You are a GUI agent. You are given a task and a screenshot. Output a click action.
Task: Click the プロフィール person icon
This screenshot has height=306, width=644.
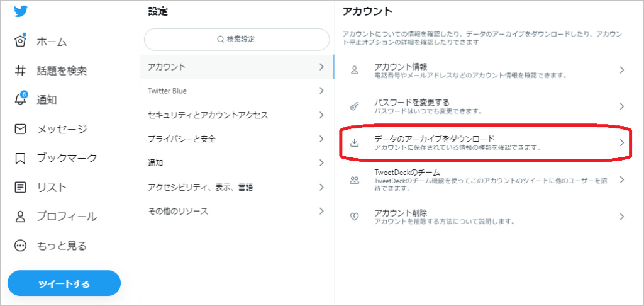pyautogui.click(x=21, y=217)
